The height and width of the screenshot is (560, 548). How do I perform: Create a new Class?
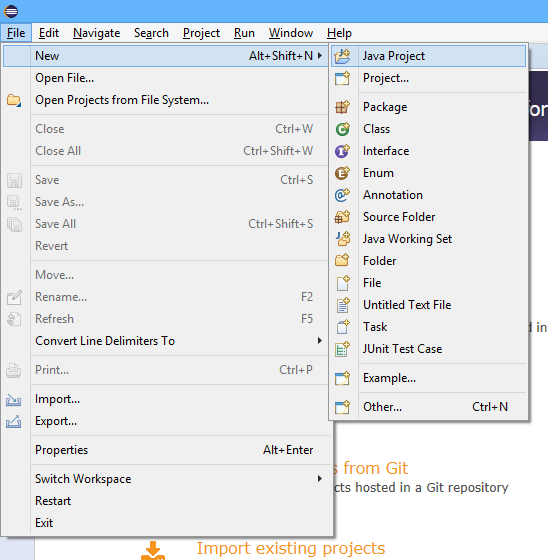point(428,129)
